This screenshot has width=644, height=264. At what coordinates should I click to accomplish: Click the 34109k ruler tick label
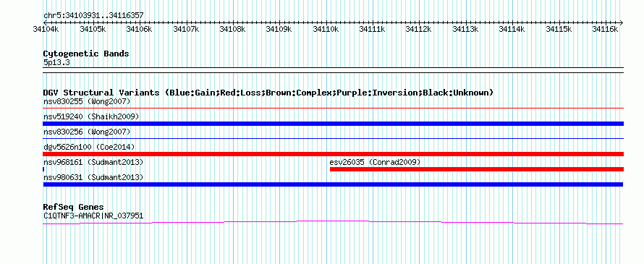pos(279,29)
